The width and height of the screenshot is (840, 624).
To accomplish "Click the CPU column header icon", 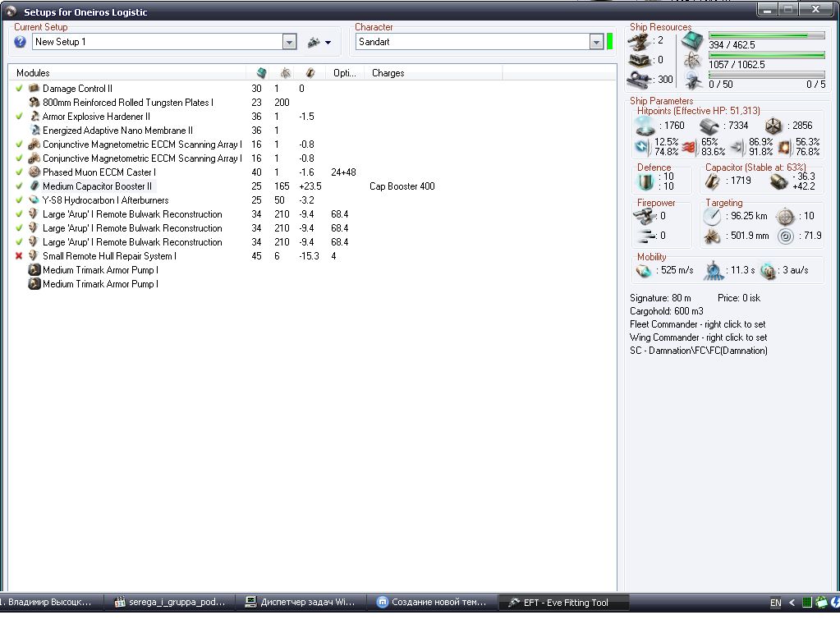I will 261,73.
